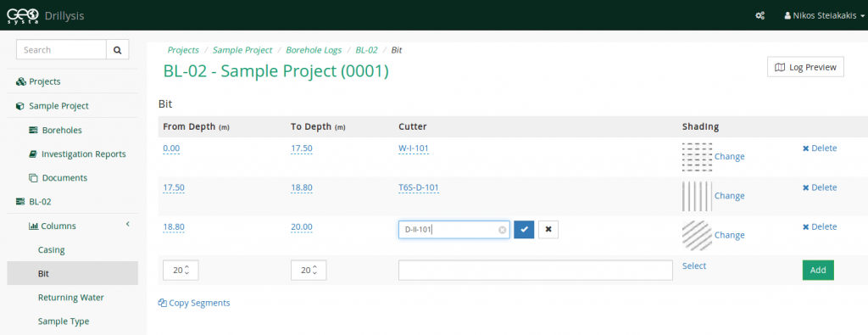Select the Bit column item
The height and width of the screenshot is (335, 868).
(x=73, y=274)
